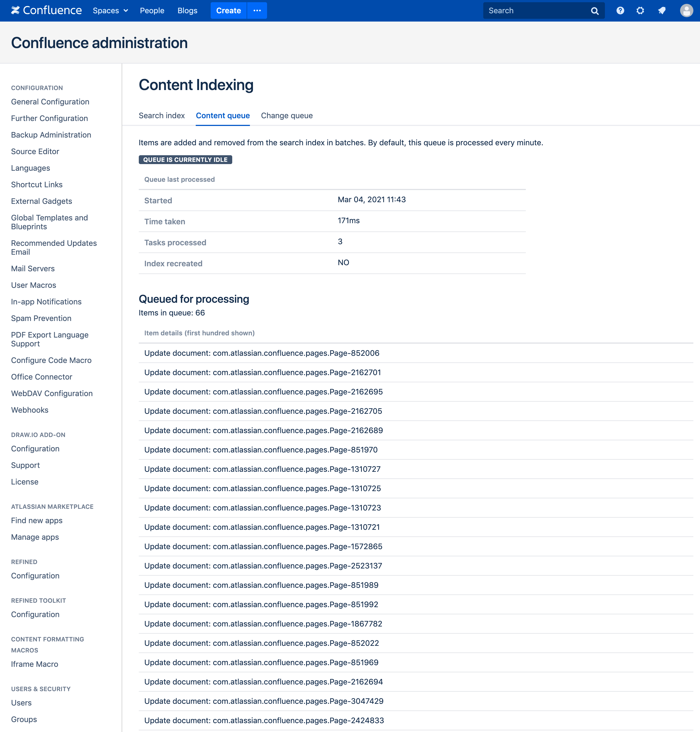Open Blogs in top navigation
The width and height of the screenshot is (700, 732).
click(x=187, y=10)
